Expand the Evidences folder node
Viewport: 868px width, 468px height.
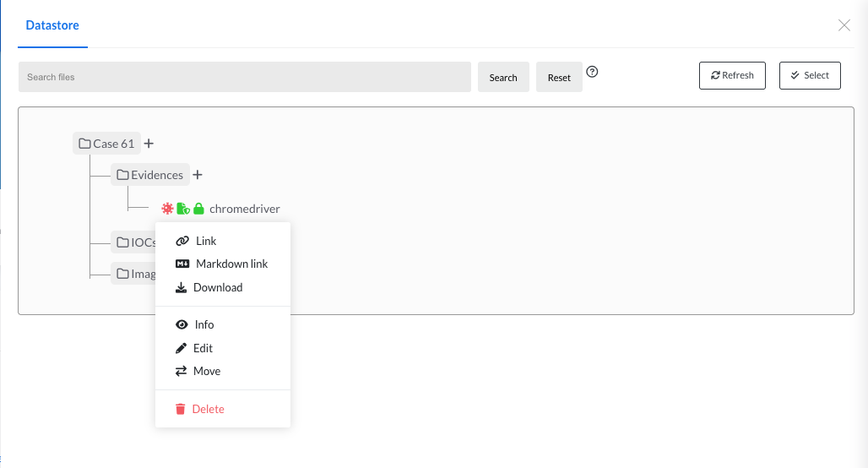(150, 175)
